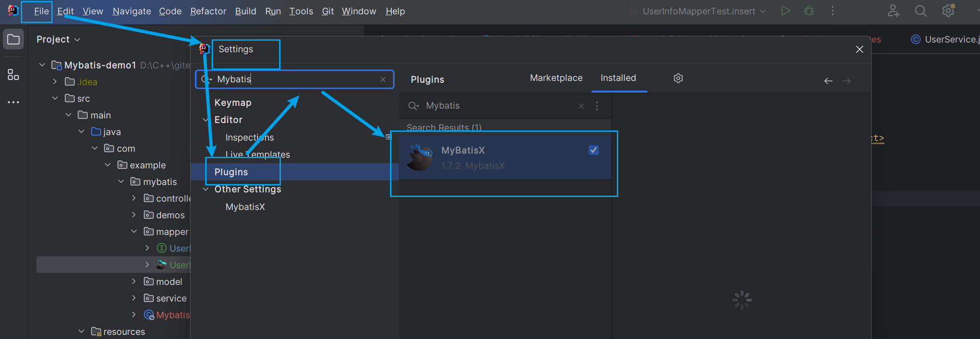Show more tool windows ellipsis
This screenshot has height=339, width=980.
[13, 102]
